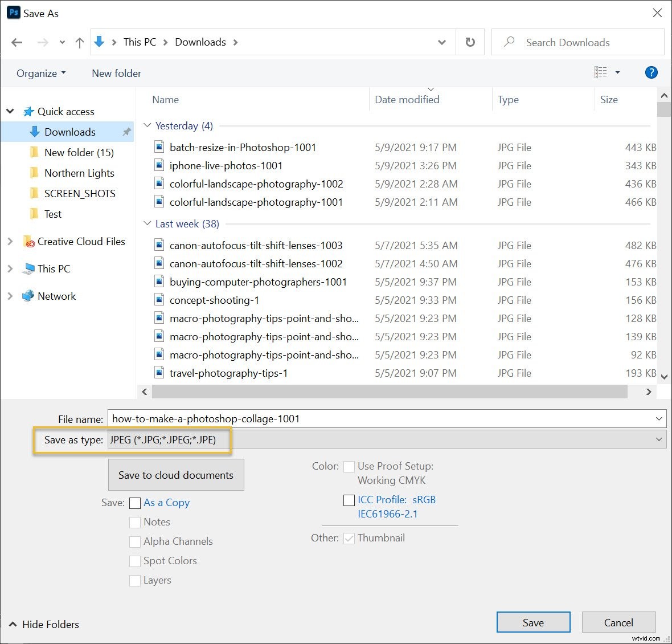Click New folder in the toolbar

click(x=116, y=73)
